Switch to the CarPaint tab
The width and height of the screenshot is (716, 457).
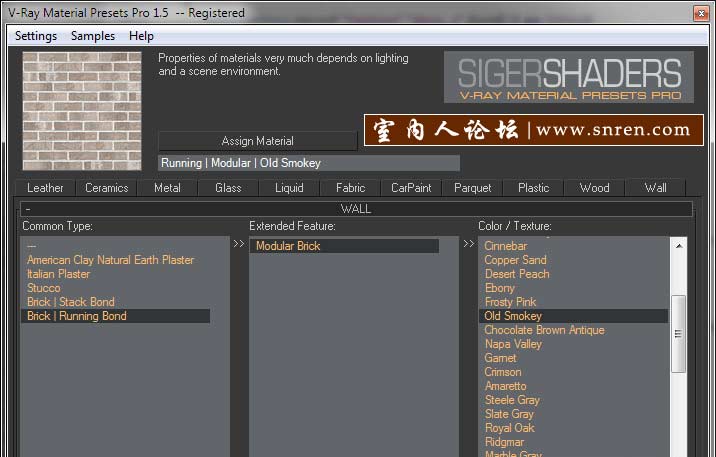pos(411,188)
